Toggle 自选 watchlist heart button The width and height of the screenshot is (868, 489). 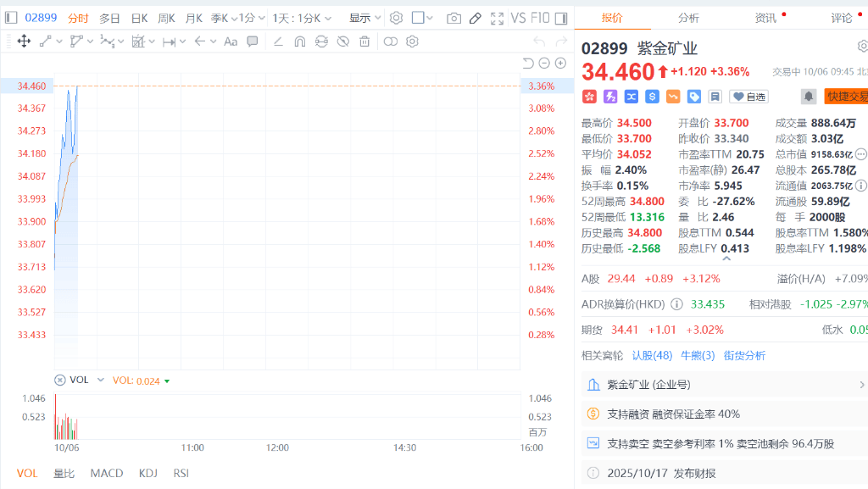(x=748, y=97)
